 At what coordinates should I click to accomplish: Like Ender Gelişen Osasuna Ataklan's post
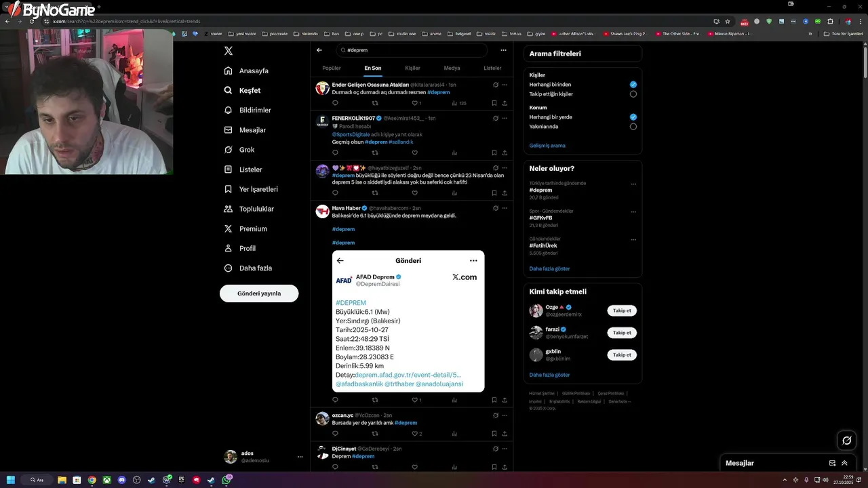point(416,103)
